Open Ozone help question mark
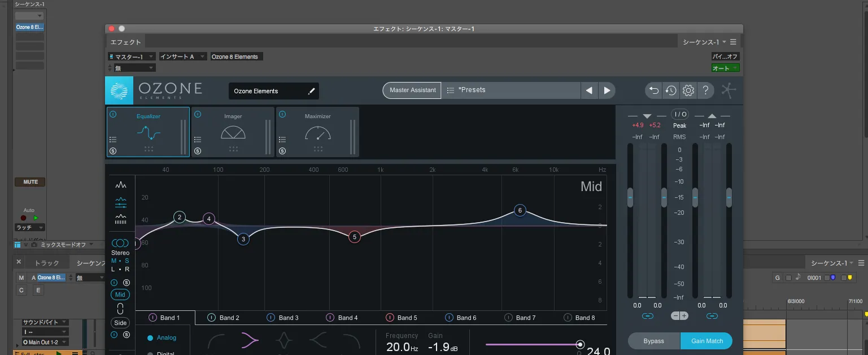The width and height of the screenshot is (868, 355). 705,90
